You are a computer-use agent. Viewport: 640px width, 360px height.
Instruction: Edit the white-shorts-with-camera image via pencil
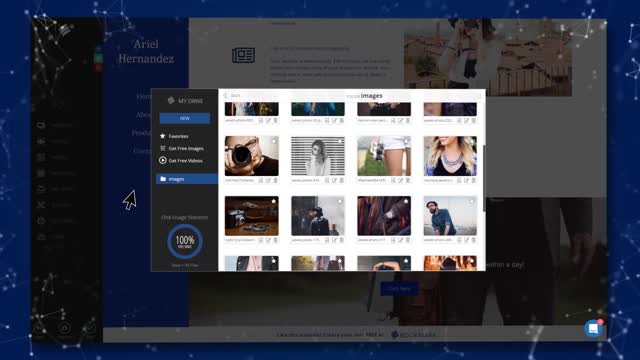tap(400, 180)
